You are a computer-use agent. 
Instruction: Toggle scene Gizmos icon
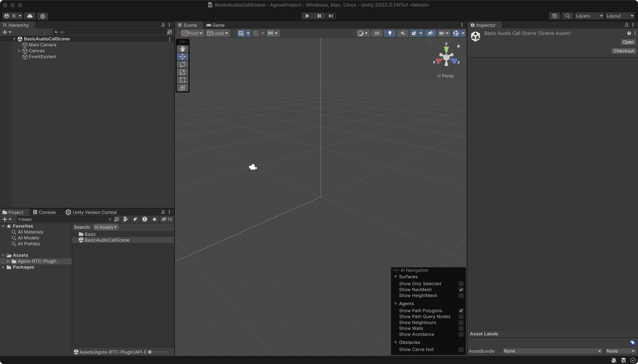pos(456,33)
